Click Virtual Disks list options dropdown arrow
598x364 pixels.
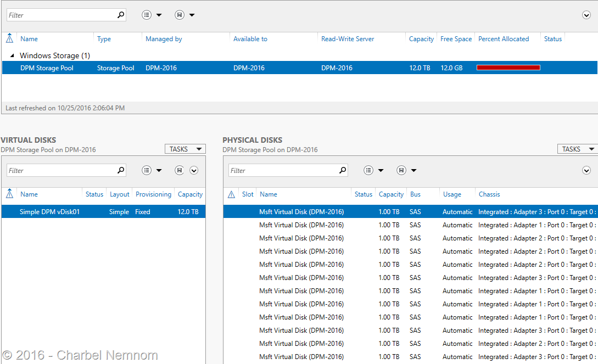pos(159,170)
